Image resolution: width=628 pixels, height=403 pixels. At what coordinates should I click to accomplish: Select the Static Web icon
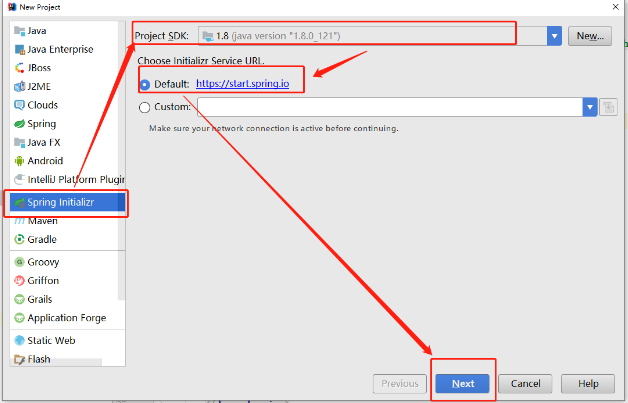20,340
